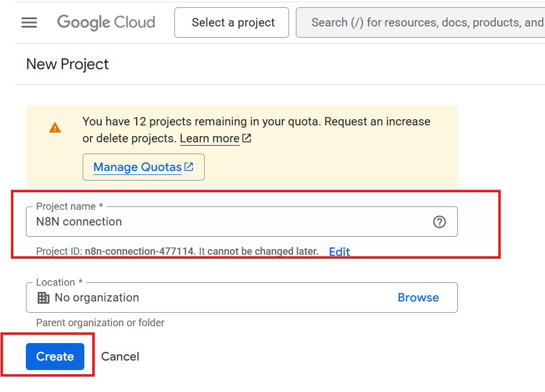Cancel the new project creation

[120, 357]
